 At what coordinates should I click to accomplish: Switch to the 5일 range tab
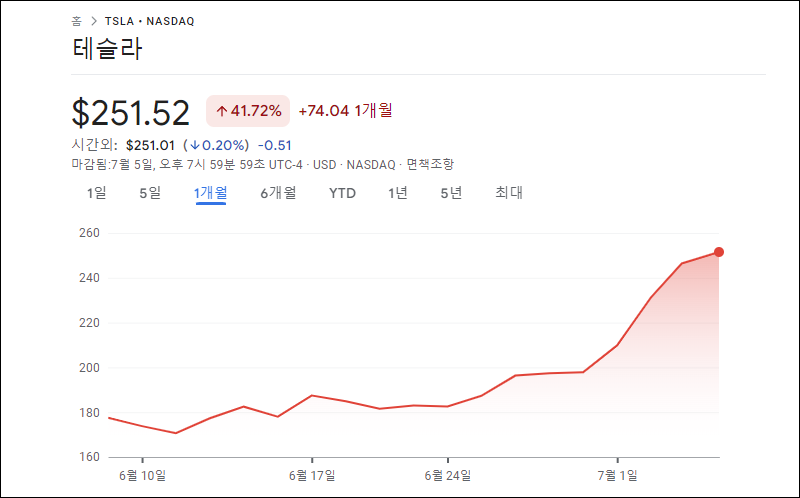pyautogui.click(x=150, y=193)
